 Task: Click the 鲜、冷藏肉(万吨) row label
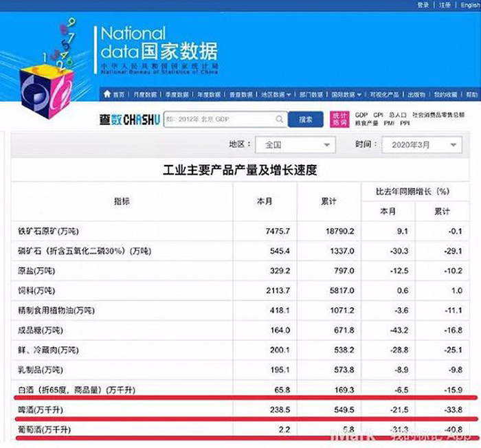[48, 350]
